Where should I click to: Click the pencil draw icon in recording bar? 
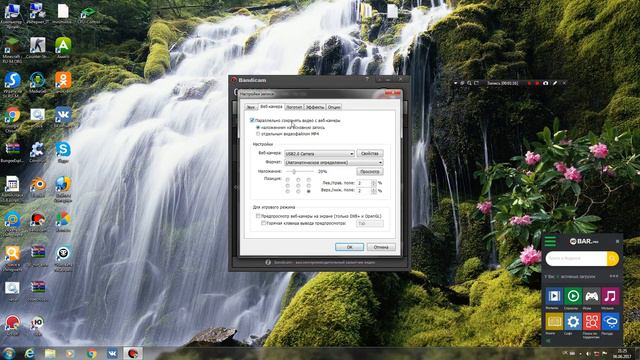(x=555, y=83)
